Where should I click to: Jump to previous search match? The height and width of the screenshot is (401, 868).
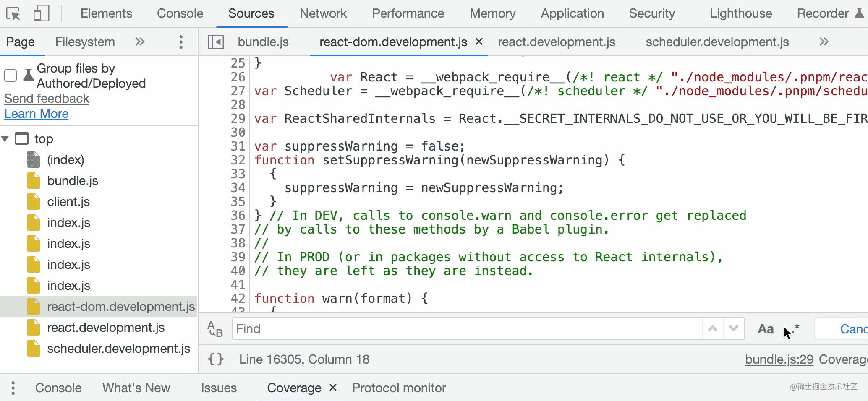pyautogui.click(x=712, y=329)
